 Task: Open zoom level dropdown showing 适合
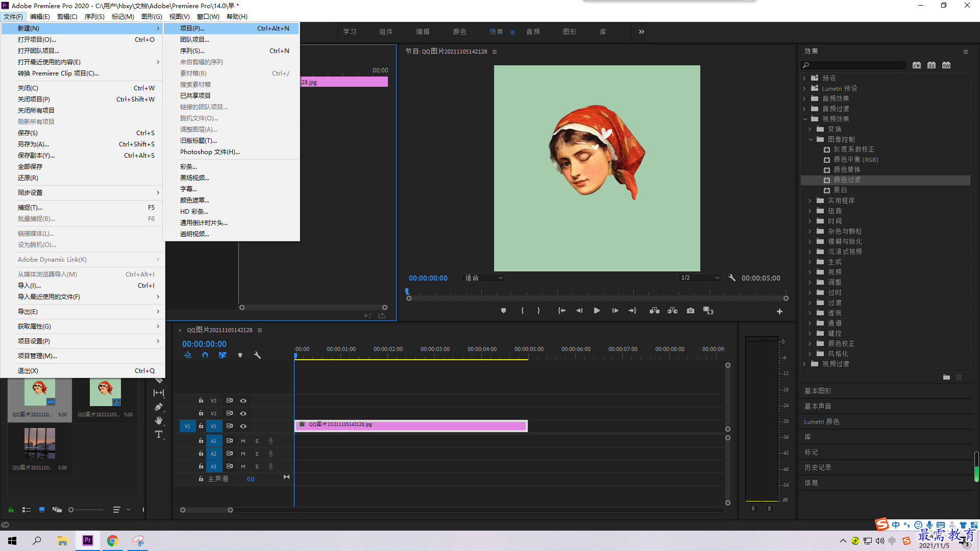point(483,278)
